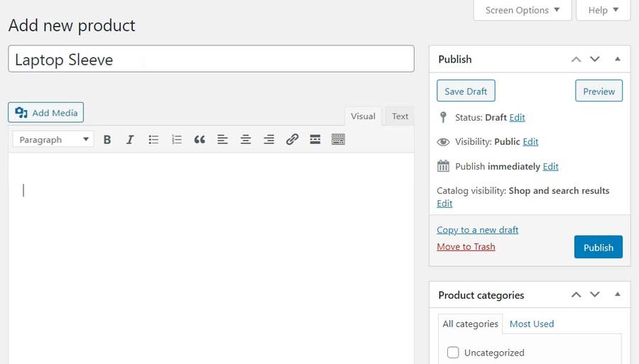
Task: Click the status pin icon
Action: tap(443, 117)
